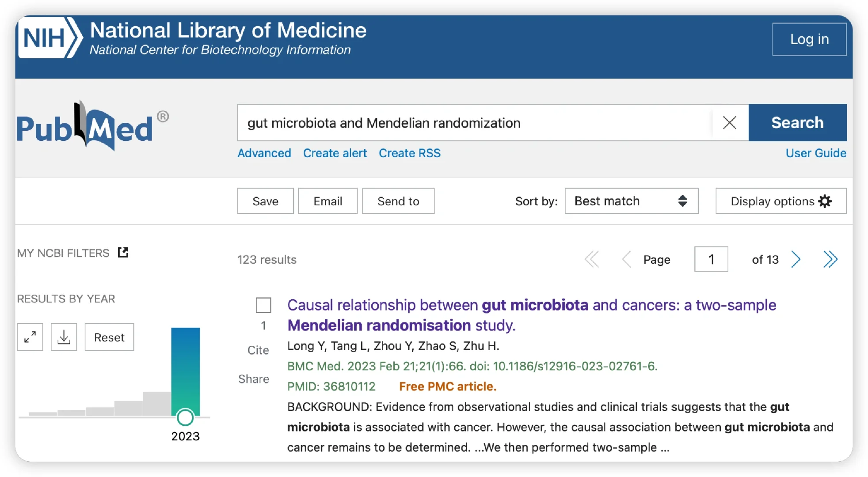The height and width of the screenshot is (477, 868).
Task: Open Advanced search link
Action: (264, 153)
